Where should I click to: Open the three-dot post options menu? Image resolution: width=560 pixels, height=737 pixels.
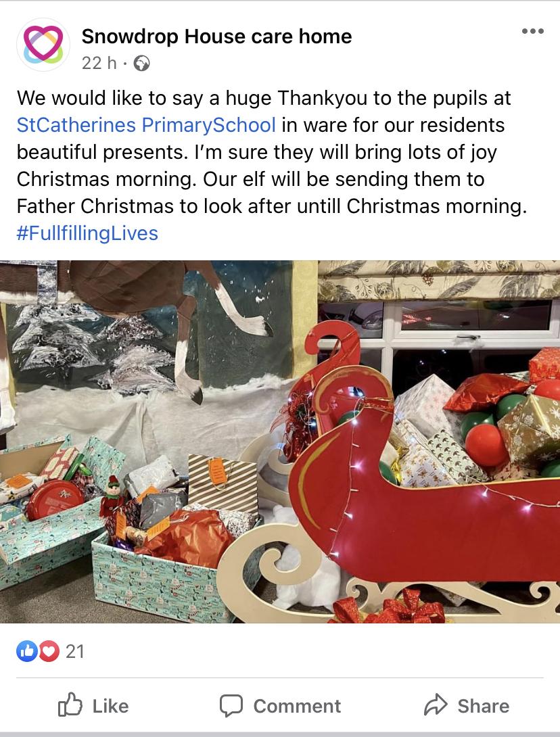point(533,31)
